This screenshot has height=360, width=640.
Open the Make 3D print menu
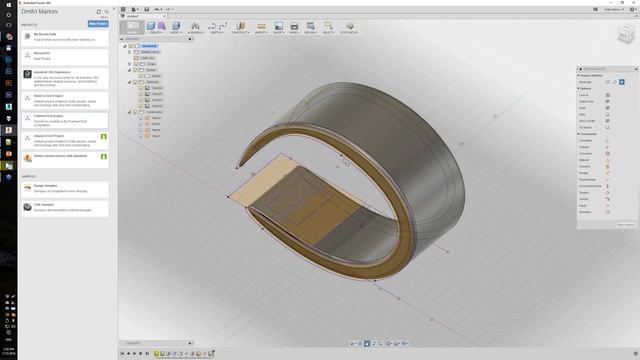tap(294, 28)
